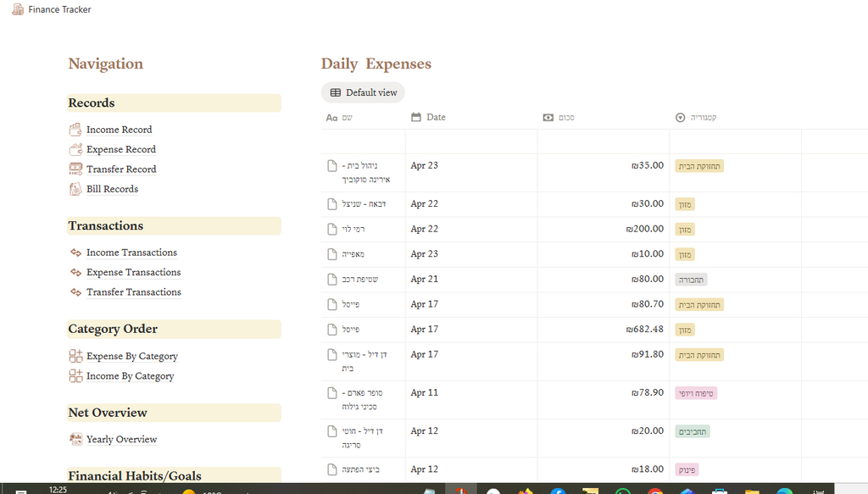The image size is (868, 494).
Task: Open the Yearly Overview page
Action: (x=122, y=439)
